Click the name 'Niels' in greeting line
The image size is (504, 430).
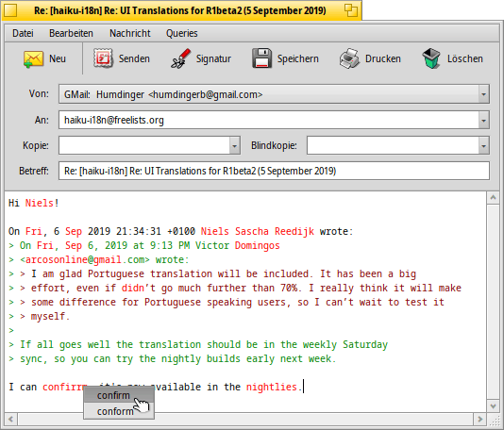(x=40, y=203)
